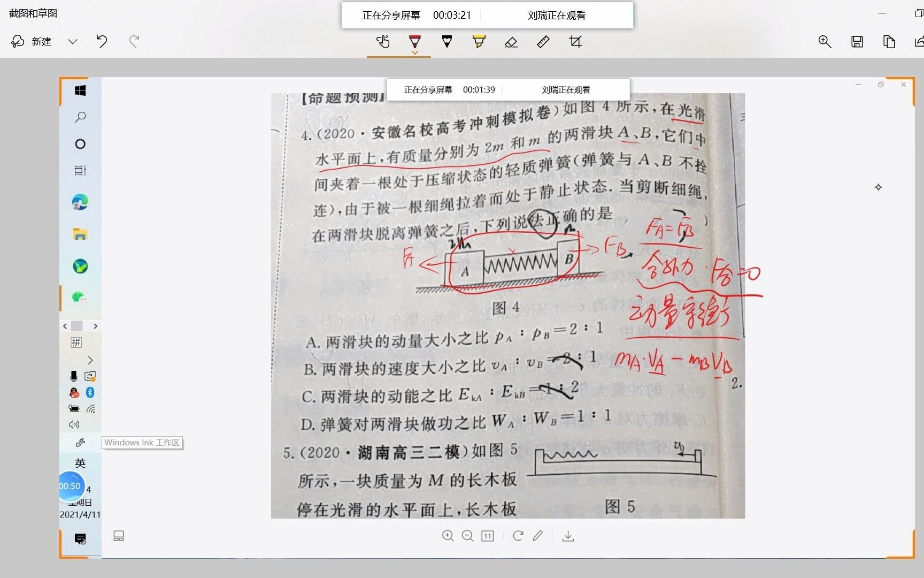Mute audio via the volume icon
The width and height of the screenshot is (924, 578).
click(74, 424)
